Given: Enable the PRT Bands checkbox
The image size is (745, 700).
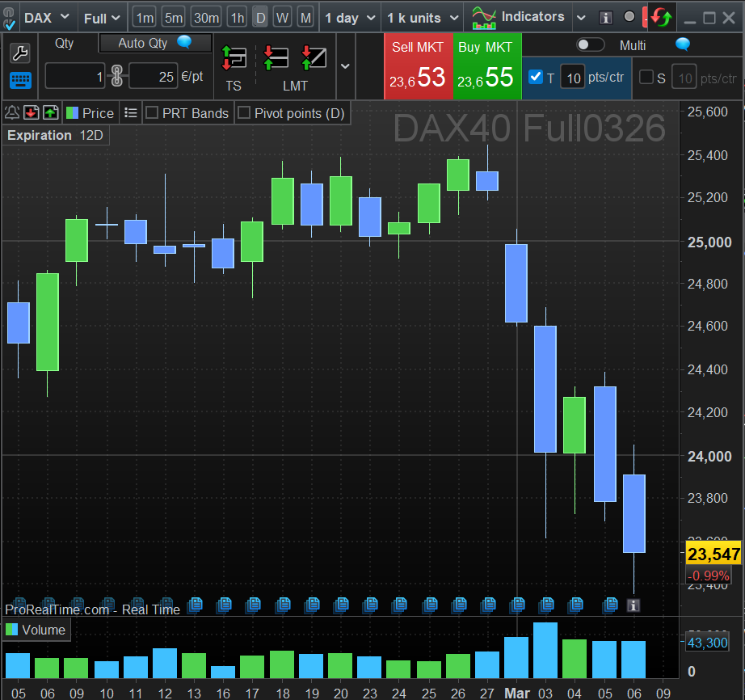Looking at the screenshot, I should [151, 113].
